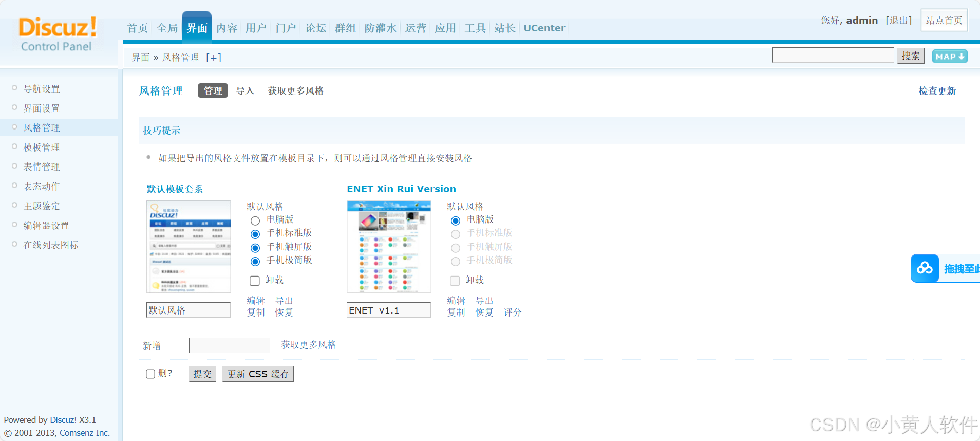The width and height of the screenshot is (980, 441).
Task: Click 获取更多风格 link beside 新增 field
Action: [x=309, y=345]
